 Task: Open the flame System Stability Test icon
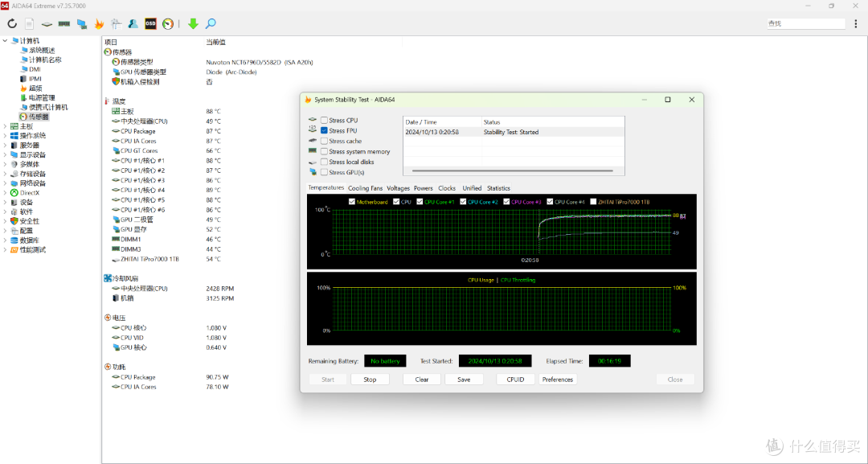(x=99, y=24)
